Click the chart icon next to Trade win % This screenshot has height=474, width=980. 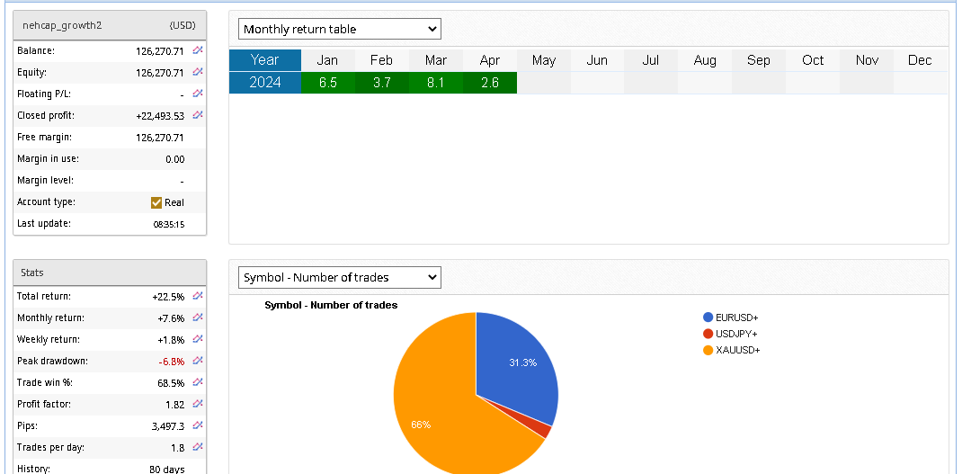tap(198, 382)
